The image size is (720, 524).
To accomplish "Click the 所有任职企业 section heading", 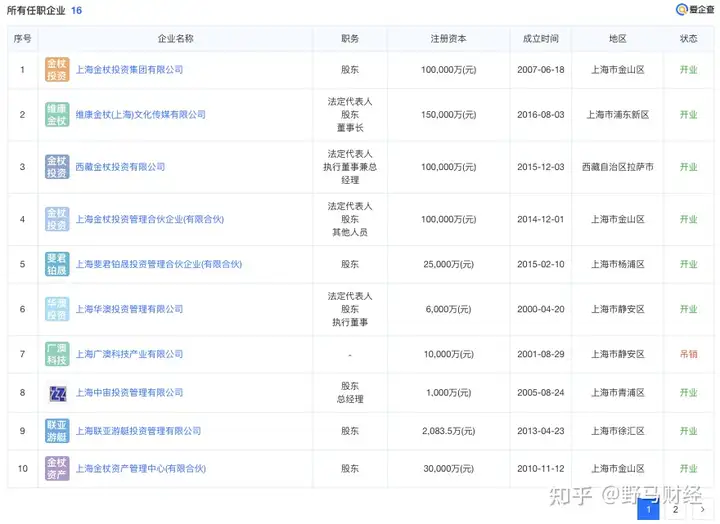I will (x=36, y=10).
